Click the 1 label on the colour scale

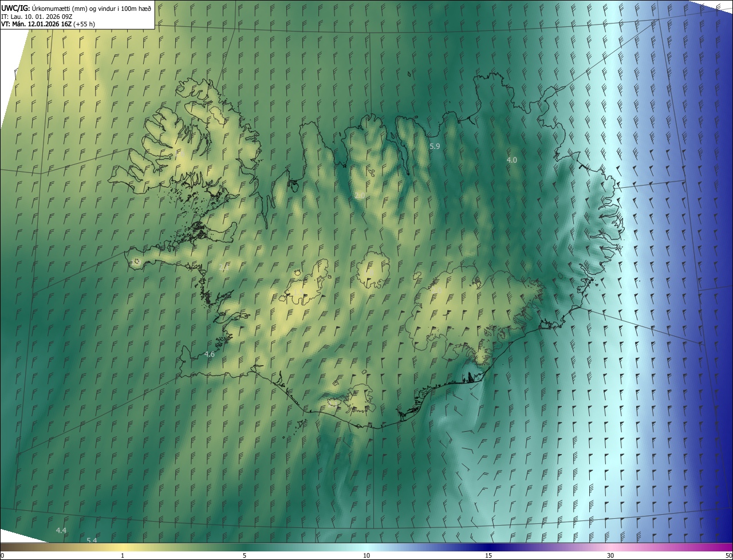123,555
